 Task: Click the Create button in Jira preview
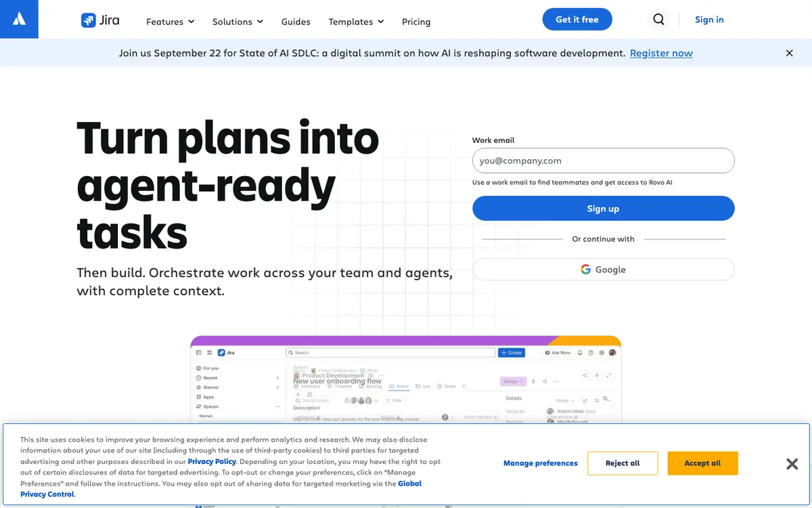tap(512, 353)
